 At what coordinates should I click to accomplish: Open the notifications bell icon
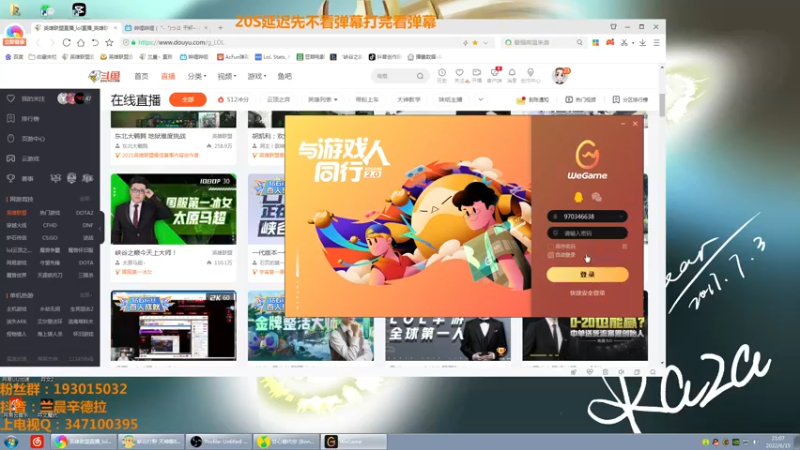pyautogui.click(x=512, y=75)
